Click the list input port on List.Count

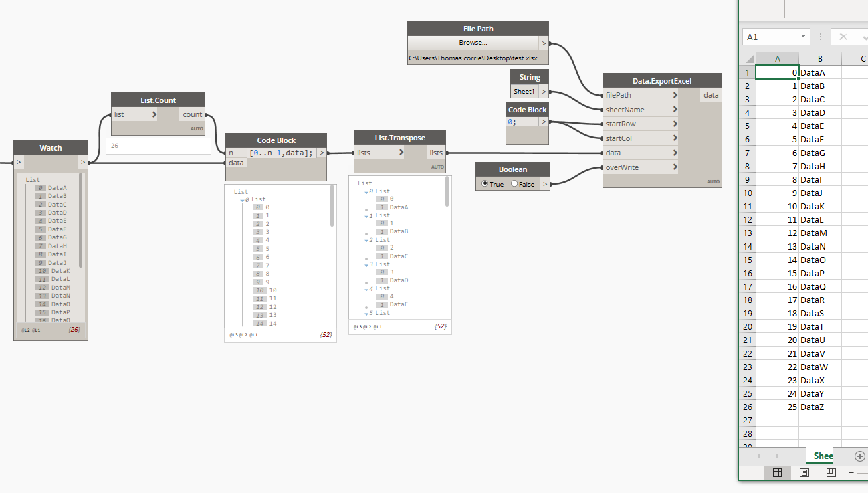(135, 114)
